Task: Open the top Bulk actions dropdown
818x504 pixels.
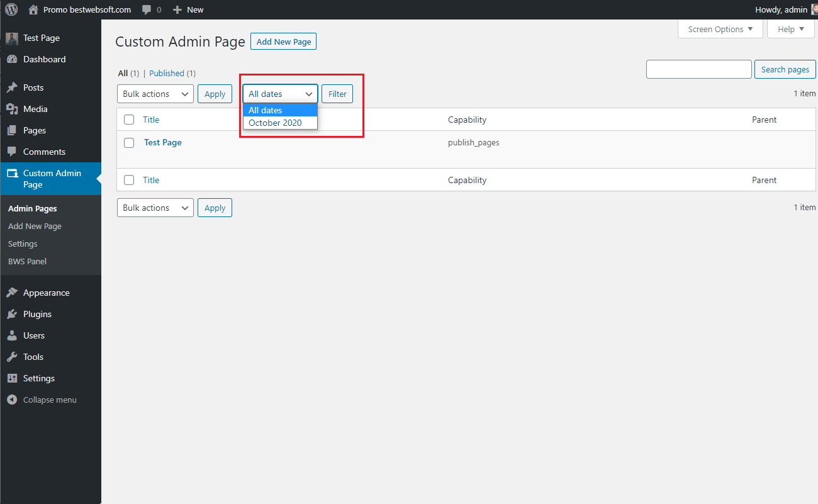Action: (155, 94)
